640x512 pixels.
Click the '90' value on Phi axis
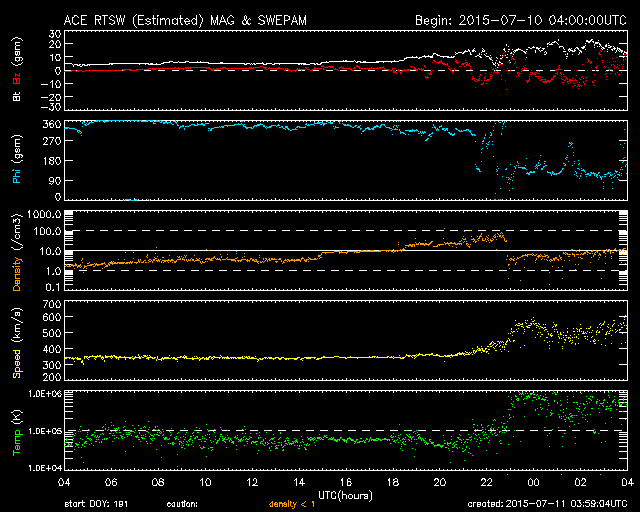point(56,181)
